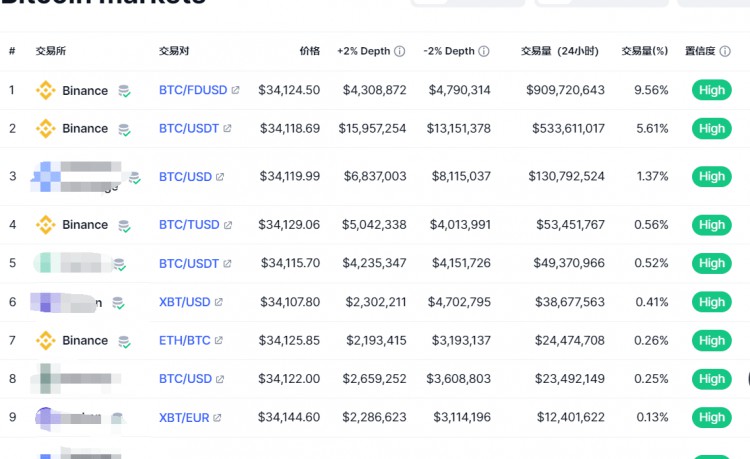Click the Binance logo in row 1

tap(46, 90)
